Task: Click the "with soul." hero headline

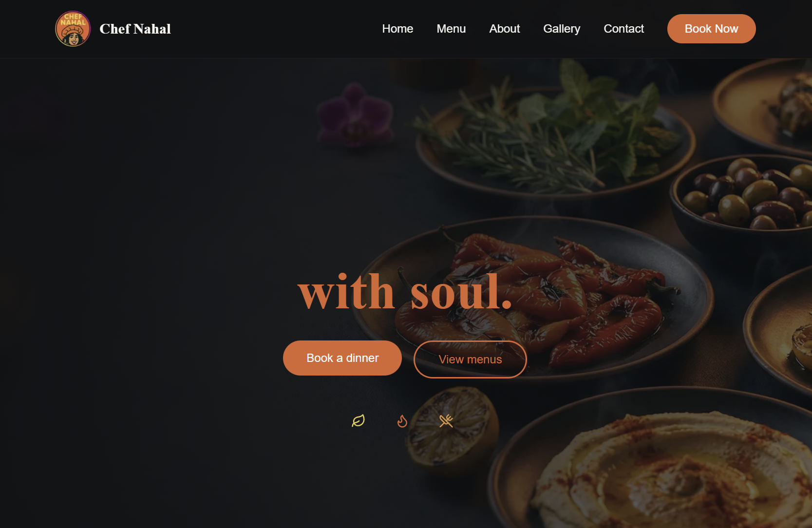Action: (x=405, y=292)
